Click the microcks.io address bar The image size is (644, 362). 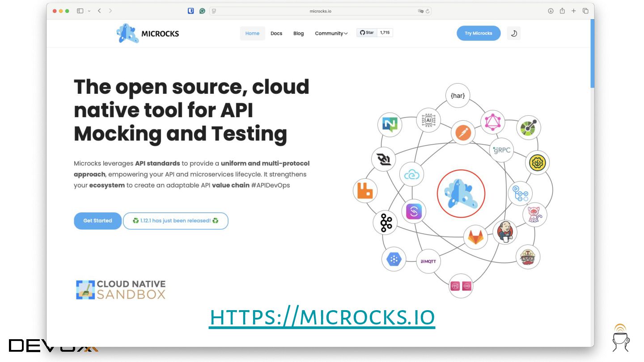pos(320,11)
